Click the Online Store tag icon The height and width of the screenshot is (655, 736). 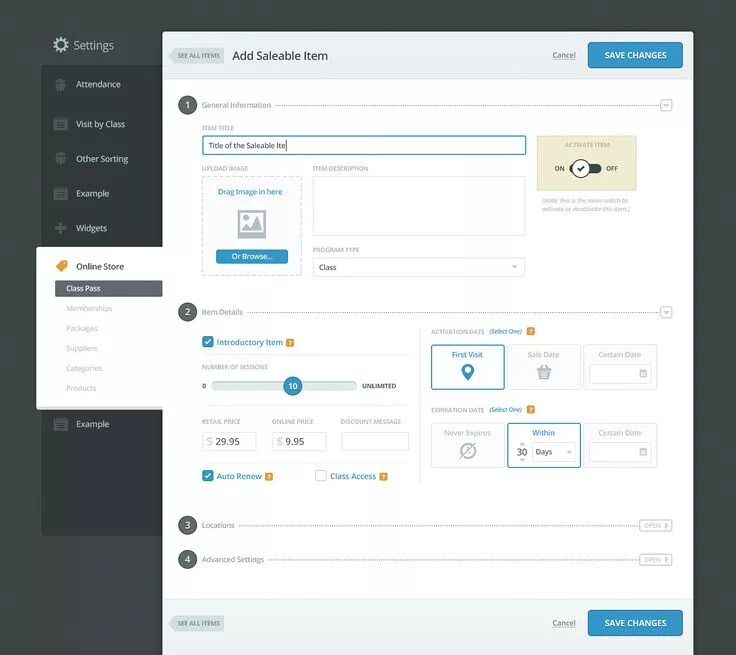pos(61,266)
